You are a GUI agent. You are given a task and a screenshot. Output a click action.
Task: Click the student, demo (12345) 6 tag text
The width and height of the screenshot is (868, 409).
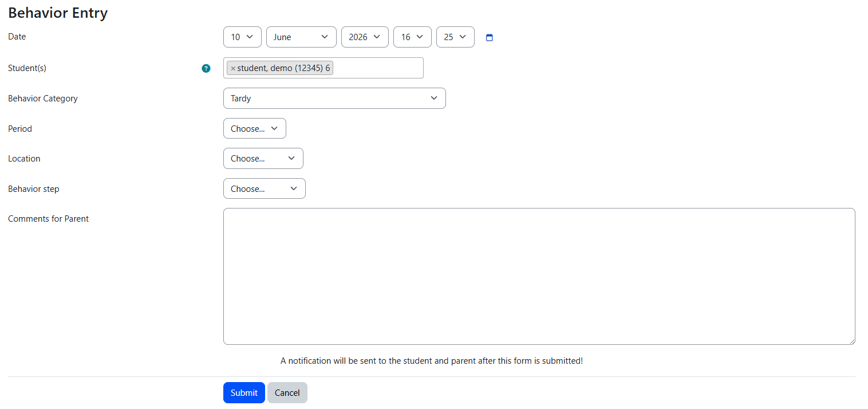tap(283, 68)
